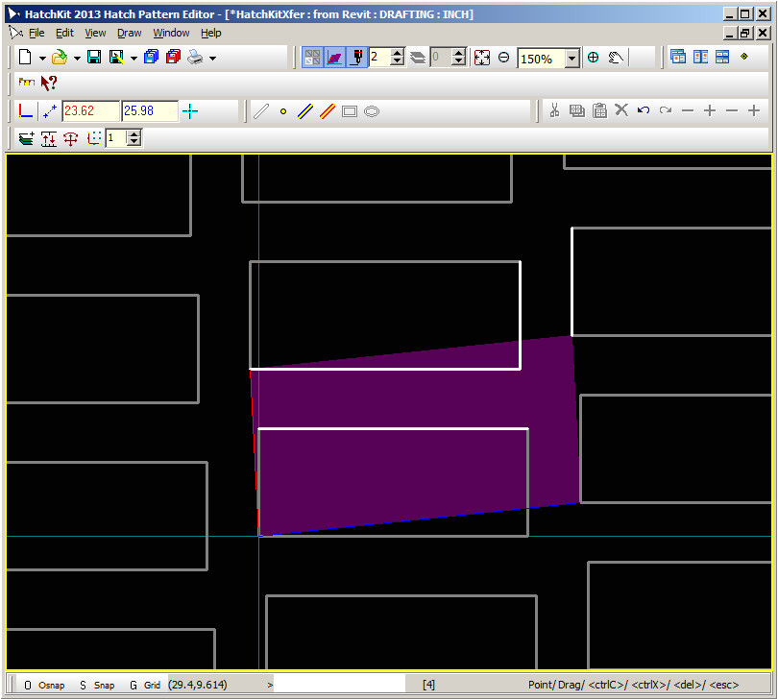Viewport: 778px width, 700px height.
Task: Select the single line draw tool
Action: (261, 111)
